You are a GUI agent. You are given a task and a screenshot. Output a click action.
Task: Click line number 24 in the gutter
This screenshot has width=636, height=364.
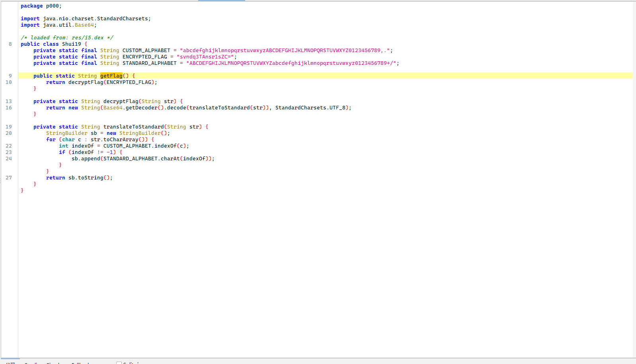(9, 158)
